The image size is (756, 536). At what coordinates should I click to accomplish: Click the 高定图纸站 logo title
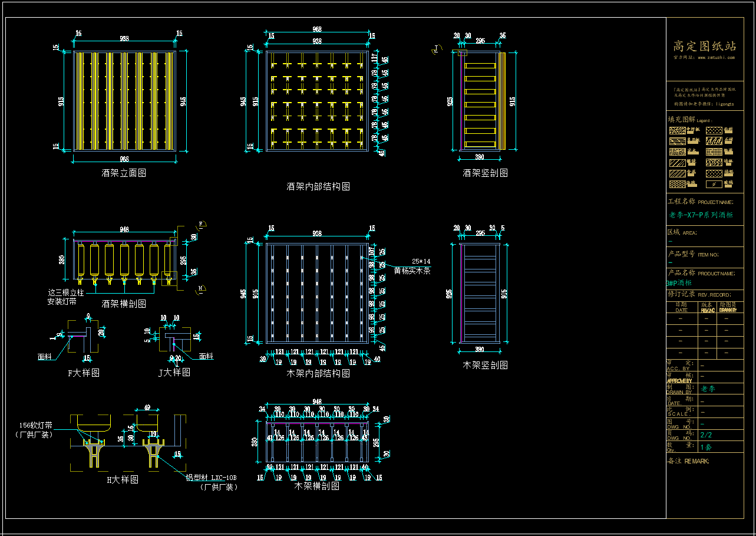(705, 46)
